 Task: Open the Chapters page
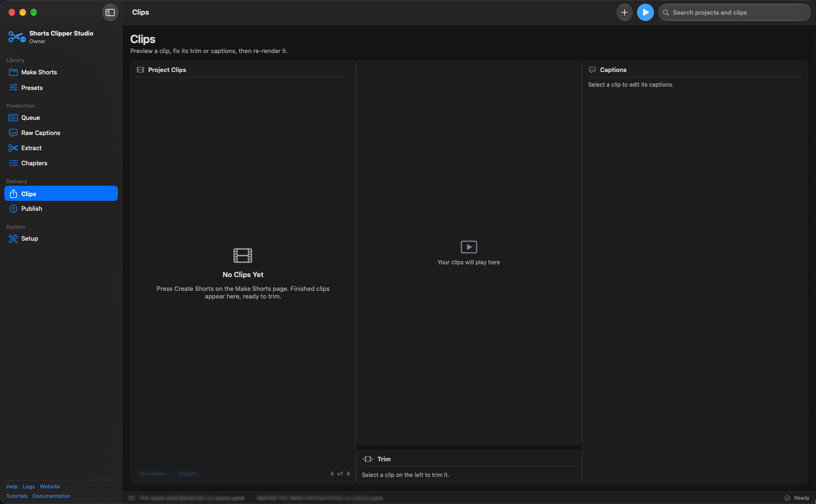(x=61, y=163)
